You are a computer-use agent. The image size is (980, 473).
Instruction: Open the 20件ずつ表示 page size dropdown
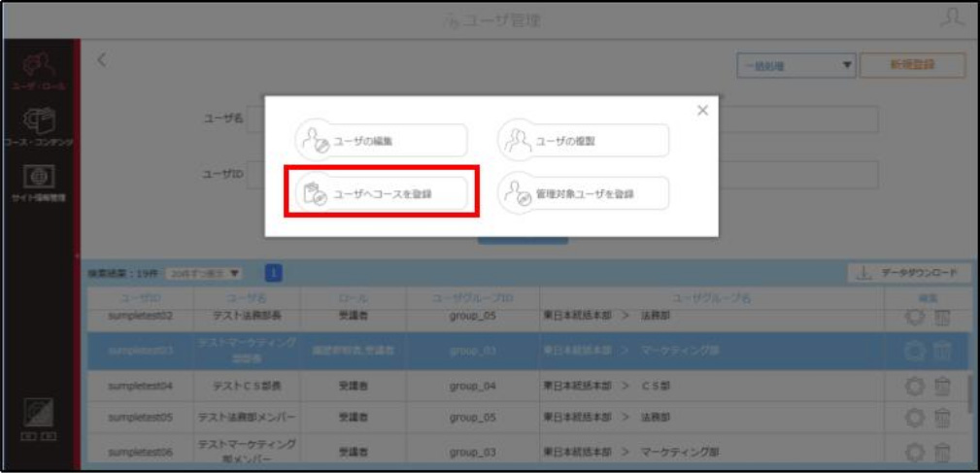[x=204, y=273]
